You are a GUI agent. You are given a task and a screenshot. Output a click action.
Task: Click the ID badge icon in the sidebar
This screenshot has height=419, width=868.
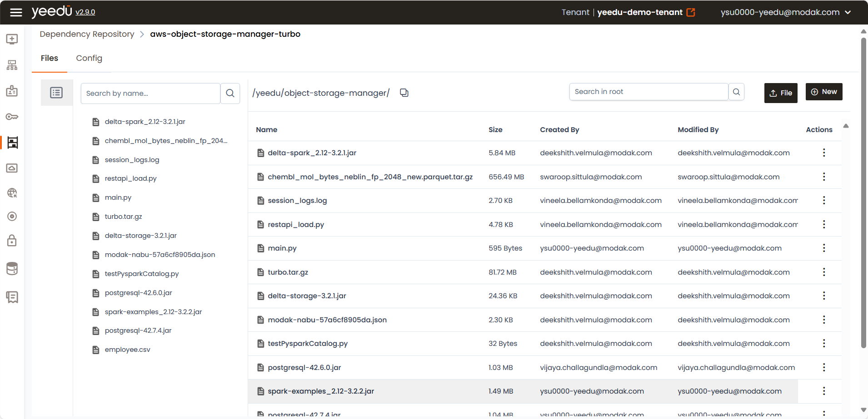tap(12, 91)
